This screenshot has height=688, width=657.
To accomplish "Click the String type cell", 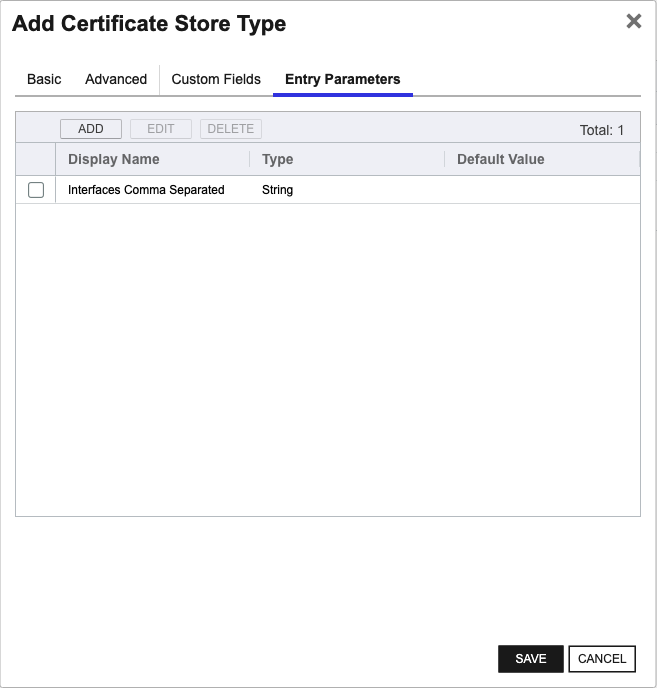I will tap(277, 190).
